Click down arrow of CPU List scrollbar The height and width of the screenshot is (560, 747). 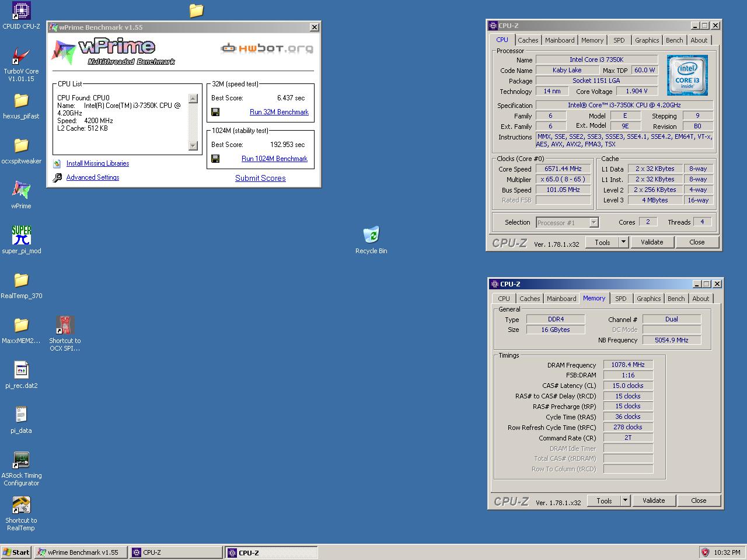click(193, 145)
